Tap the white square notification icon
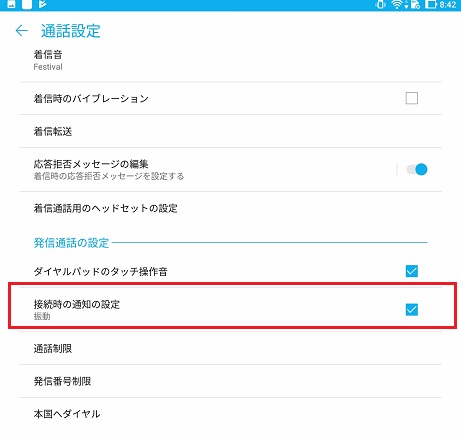This screenshot has width=461, height=438. click(x=27, y=4)
